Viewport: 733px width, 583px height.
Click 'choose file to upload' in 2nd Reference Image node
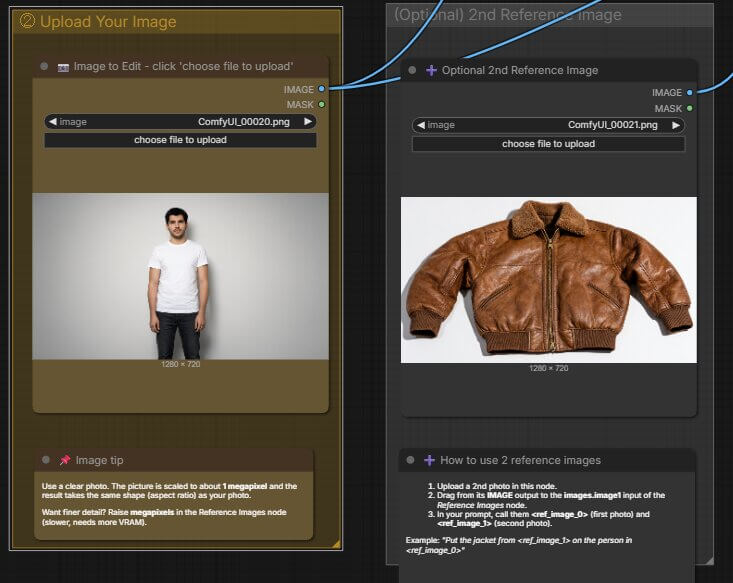548,144
